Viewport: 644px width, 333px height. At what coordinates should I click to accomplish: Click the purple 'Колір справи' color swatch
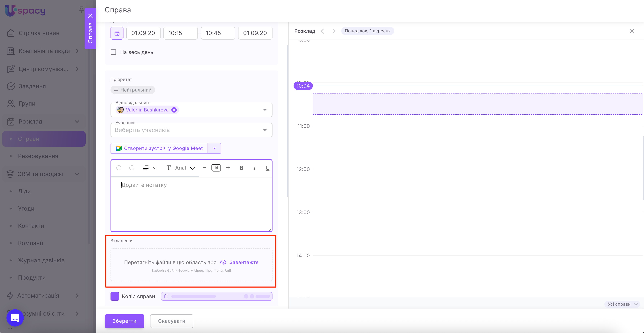[x=115, y=296]
